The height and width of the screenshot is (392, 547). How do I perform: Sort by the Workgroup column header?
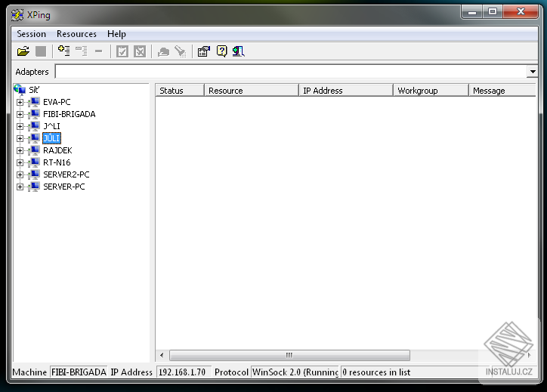point(431,91)
